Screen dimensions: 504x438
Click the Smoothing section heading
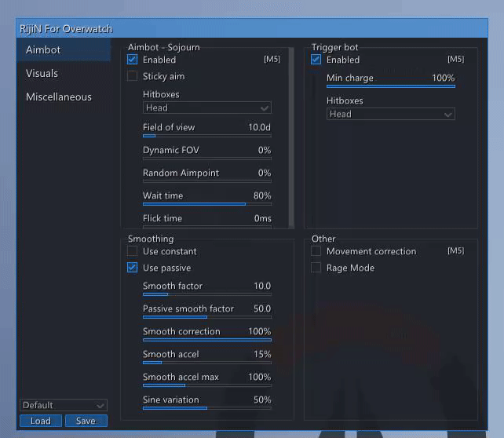tap(151, 239)
